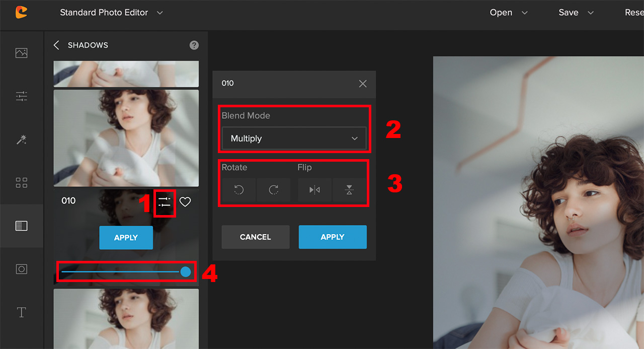Screen dimensions: 644x349
Task: Open the Filters grid panel icon
Action: [x=21, y=182]
